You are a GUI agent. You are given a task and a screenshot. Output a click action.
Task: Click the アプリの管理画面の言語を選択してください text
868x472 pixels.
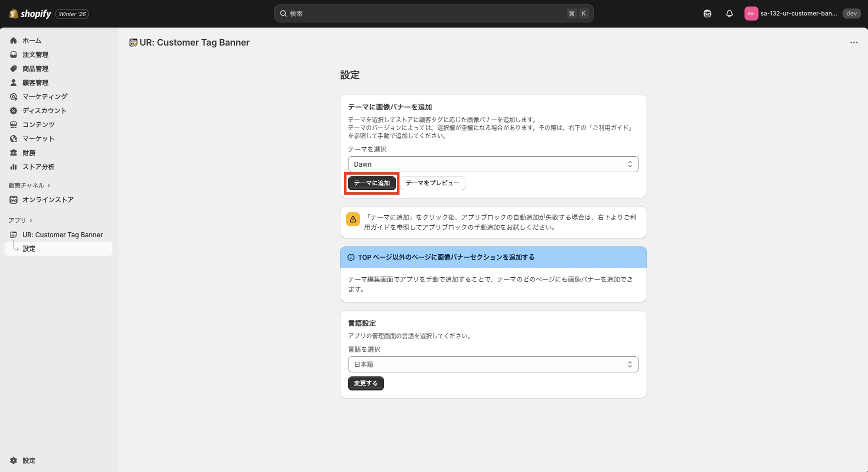410,336
